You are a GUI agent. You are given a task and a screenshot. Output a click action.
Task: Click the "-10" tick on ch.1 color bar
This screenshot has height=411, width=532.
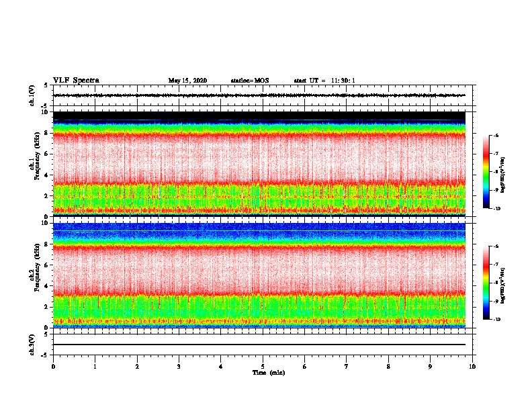(x=496, y=208)
